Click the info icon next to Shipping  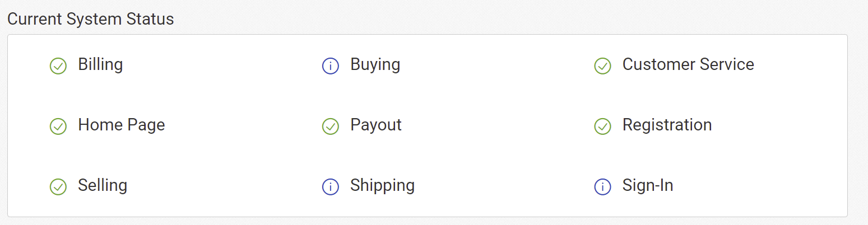[x=331, y=187]
